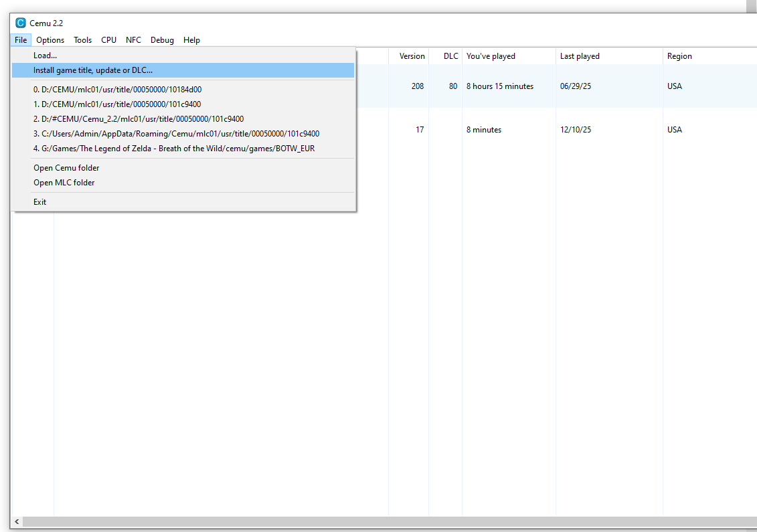The width and height of the screenshot is (757, 532).
Task: Click the Cemu app icon in title bar
Action: tap(20, 23)
